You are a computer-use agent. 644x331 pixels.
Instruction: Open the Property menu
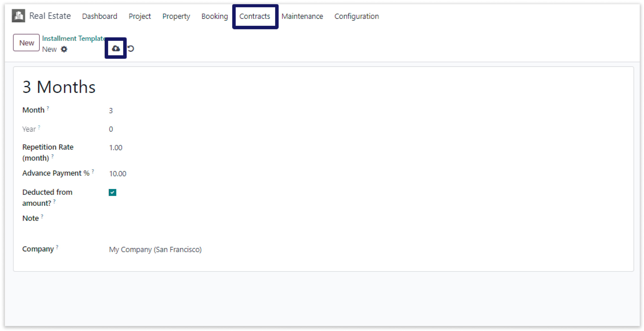tap(176, 16)
